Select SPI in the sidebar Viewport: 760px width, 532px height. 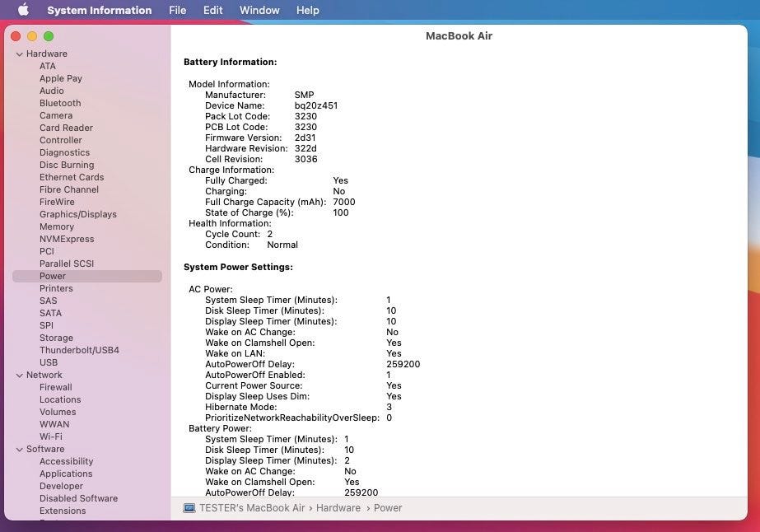pos(47,325)
